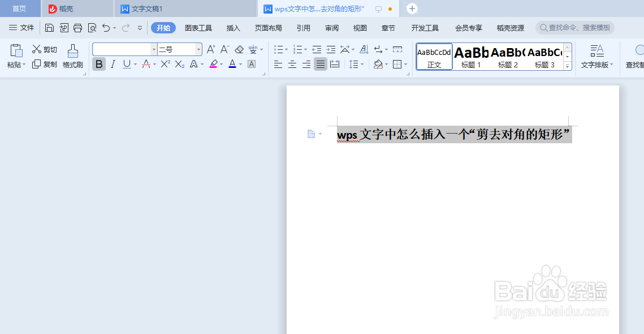The width and height of the screenshot is (644, 334).
Task: Open the 文件 menu
Action: coord(21,28)
